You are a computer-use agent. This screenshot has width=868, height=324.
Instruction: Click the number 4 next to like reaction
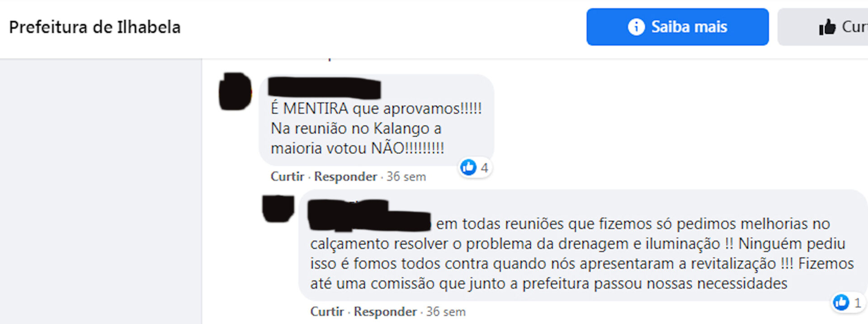click(485, 168)
